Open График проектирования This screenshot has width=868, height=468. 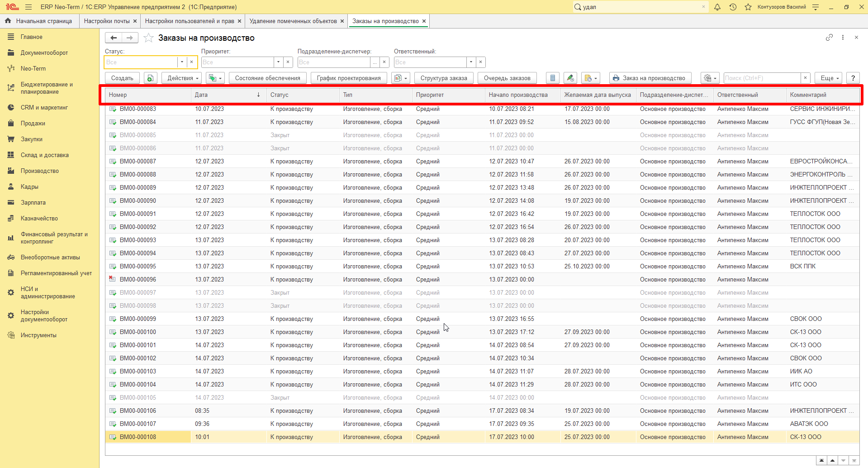coord(349,78)
